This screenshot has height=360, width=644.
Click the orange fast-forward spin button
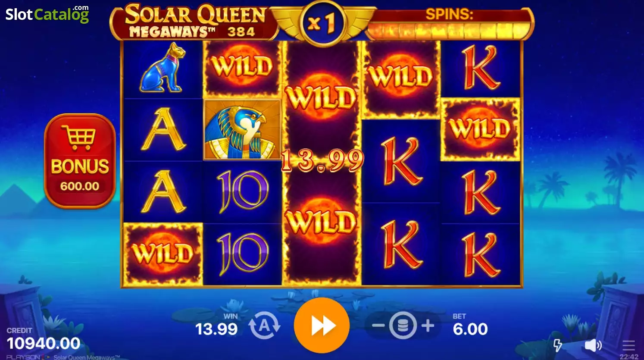pos(322,325)
